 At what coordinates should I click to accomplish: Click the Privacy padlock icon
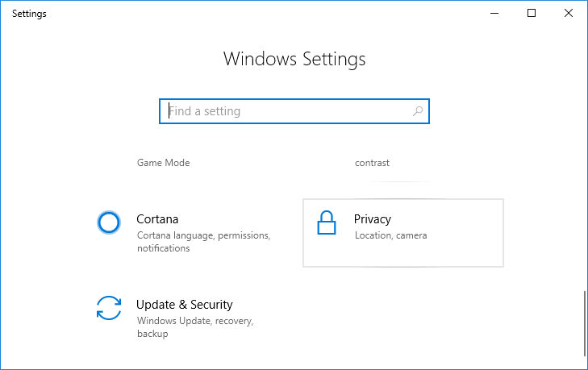(x=326, y=222)
